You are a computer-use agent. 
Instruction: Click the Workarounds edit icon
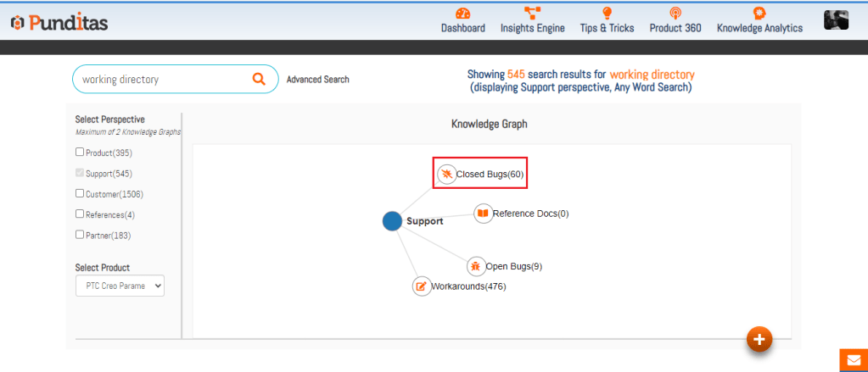tap(422, 286)
